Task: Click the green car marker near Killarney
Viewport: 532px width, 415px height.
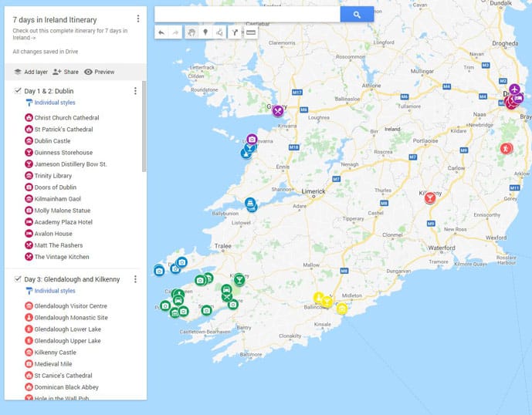Action: [x=226, y=289]
